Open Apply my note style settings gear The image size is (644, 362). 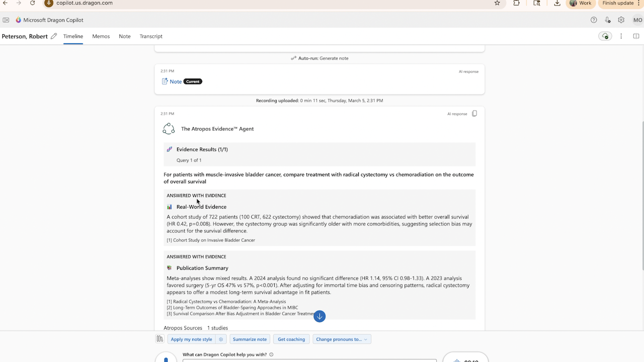coord(221,339)
